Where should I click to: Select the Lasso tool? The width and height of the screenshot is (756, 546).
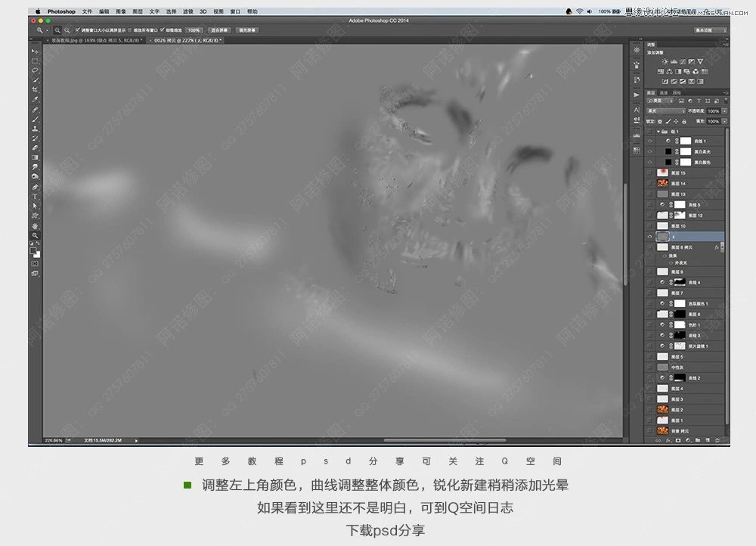(35, 70)
